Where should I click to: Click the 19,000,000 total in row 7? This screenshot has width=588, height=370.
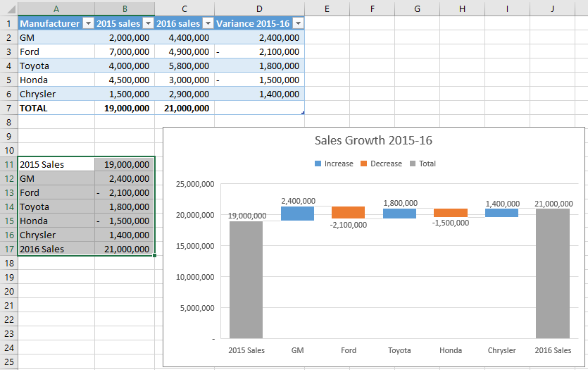[125, 108]
